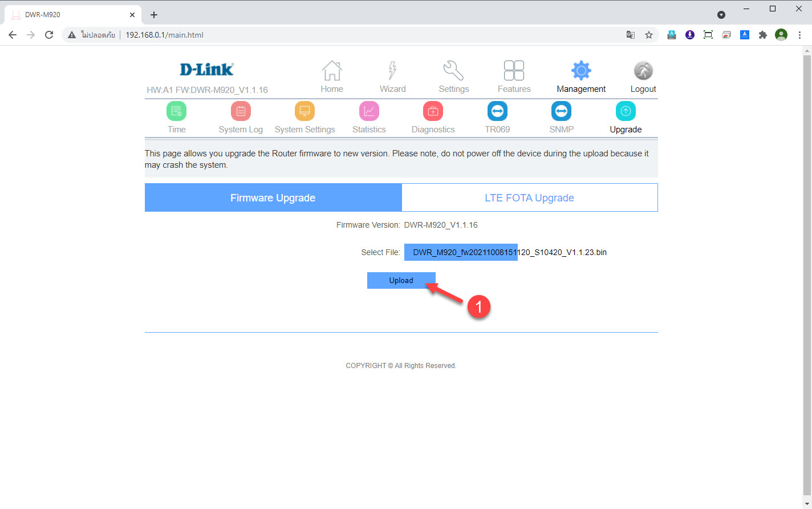Select the Upgrade arrow icon
Image resolution: width=812 pixels, height=509 pixels.
point(626,111)
